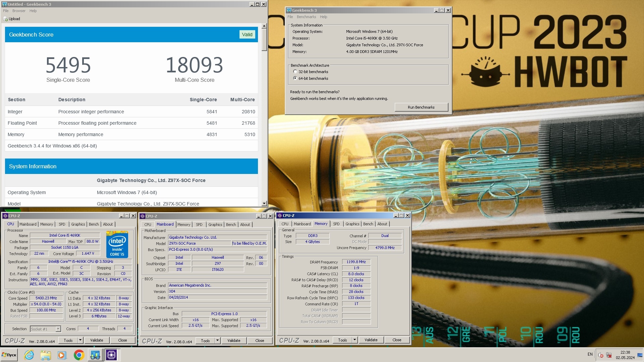Screen dimensions: 644x362
Task: Click the Start (Пуск) button
Action: (x=9, y=355)
